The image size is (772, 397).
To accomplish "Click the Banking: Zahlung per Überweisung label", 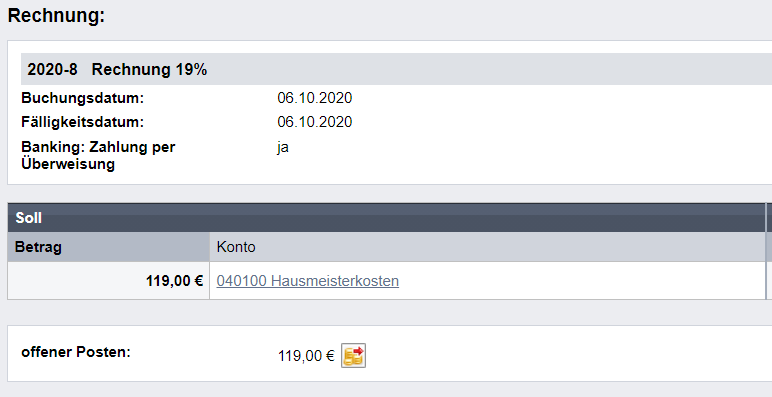I will 98,155.
